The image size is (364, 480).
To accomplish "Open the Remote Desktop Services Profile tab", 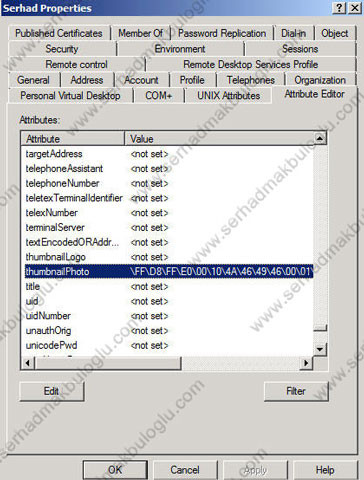I will click(x=251, y=65).
